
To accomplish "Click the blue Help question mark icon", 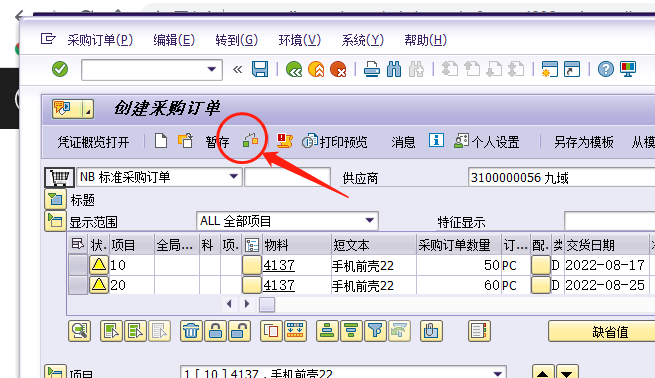I will (x=605, y=69).
